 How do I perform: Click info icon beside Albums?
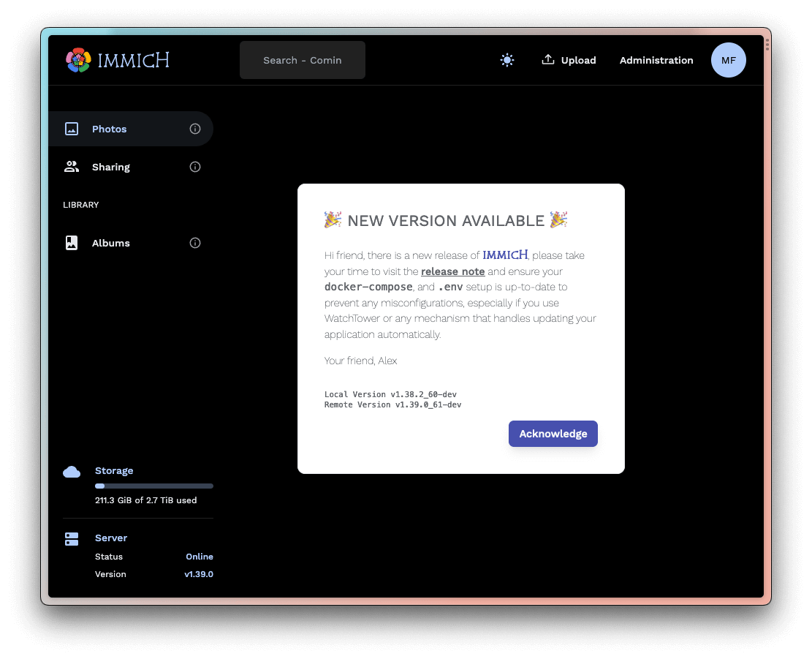tap(195, 243)
